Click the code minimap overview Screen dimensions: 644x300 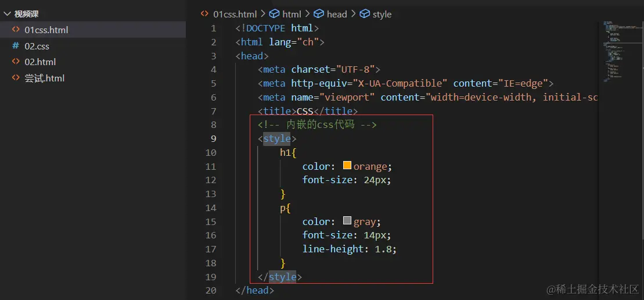click(620, 51)
